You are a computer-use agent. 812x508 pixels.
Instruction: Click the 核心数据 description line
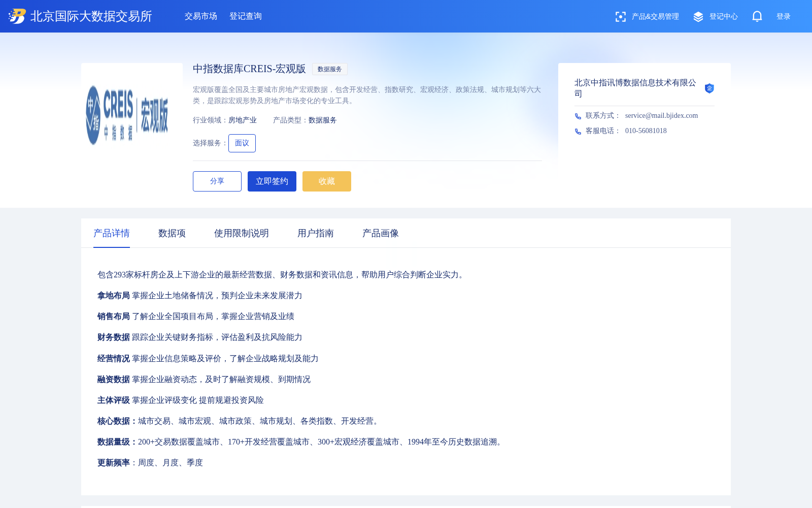[x=240, y=421]
